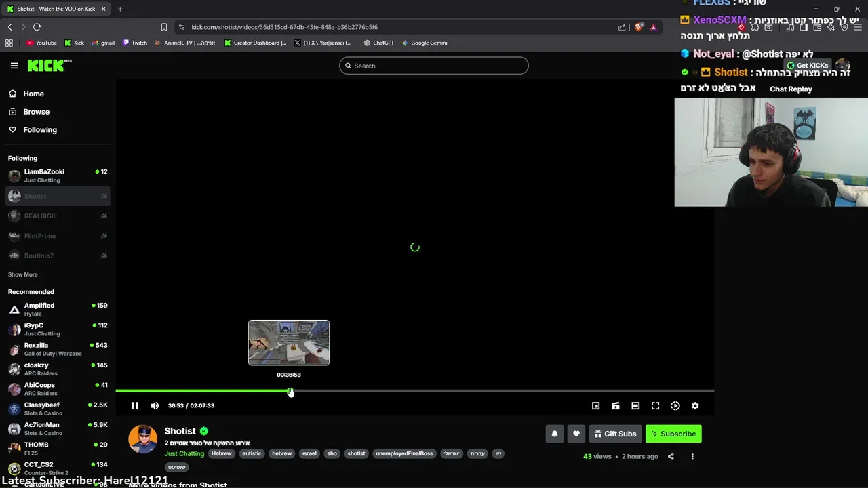Click the green Subscribe button

click(673, 434)
